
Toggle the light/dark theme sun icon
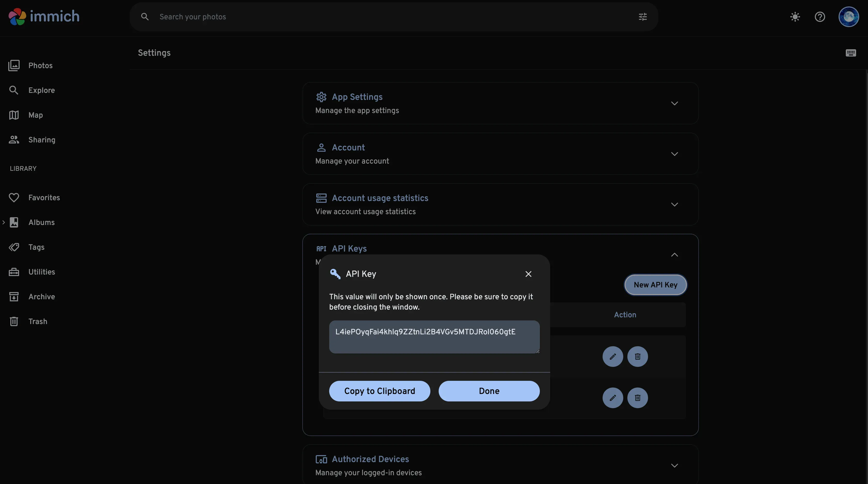pos(795,17)
